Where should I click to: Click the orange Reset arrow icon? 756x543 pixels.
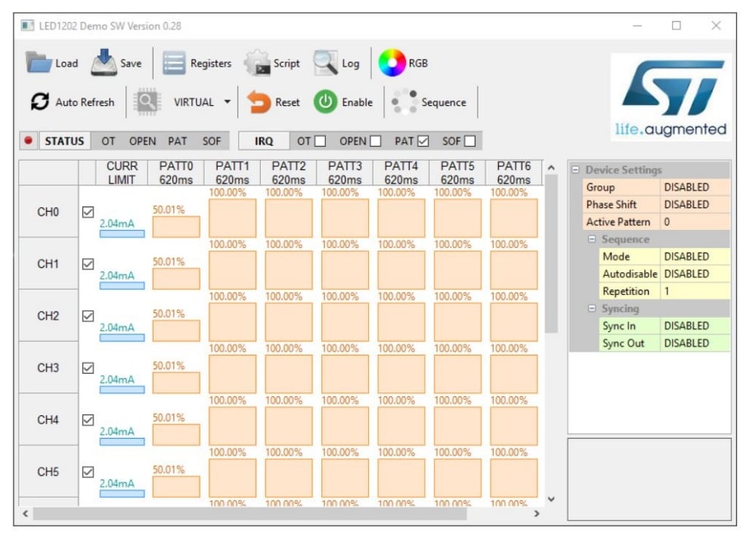click(x=259, y=102)
